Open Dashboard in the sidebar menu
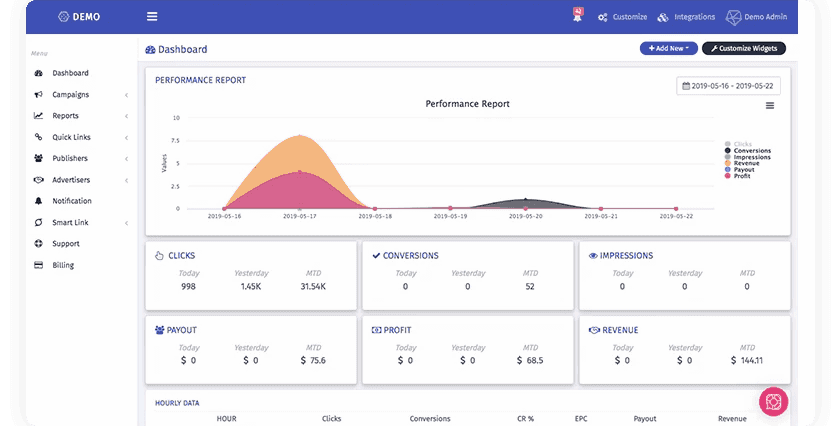Viewport: 840px width, 426px height. 70,73
